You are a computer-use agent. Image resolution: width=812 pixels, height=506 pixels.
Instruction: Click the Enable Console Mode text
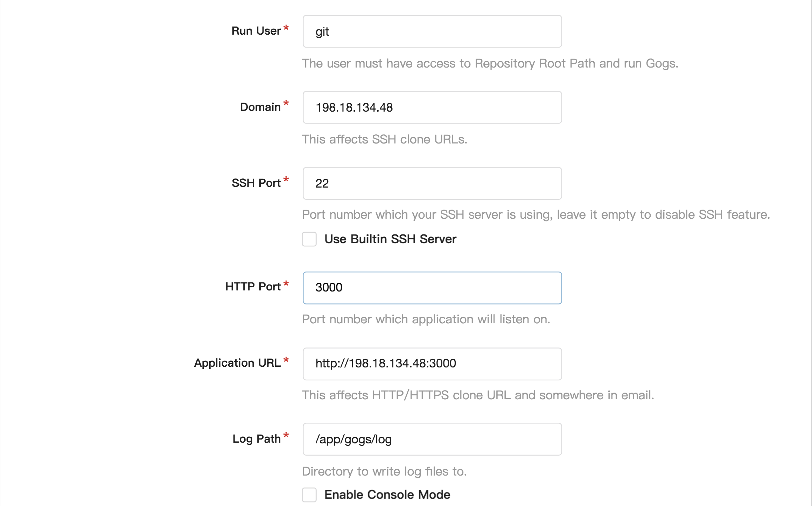(x=387, y=495)
